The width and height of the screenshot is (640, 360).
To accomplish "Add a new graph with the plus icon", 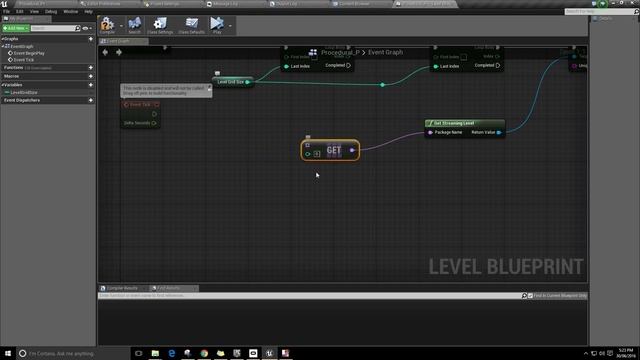I will [x=91, y=39].
